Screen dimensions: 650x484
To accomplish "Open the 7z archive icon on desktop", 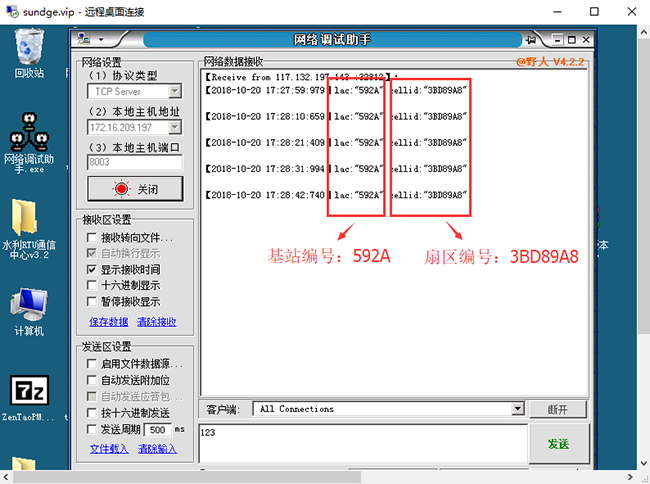I will [27, 392].
